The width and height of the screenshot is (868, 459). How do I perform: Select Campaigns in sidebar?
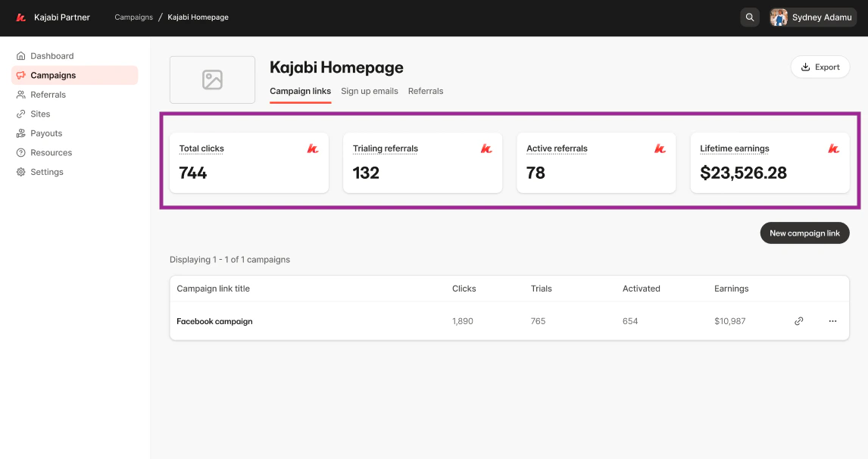(x=75, y=75)
